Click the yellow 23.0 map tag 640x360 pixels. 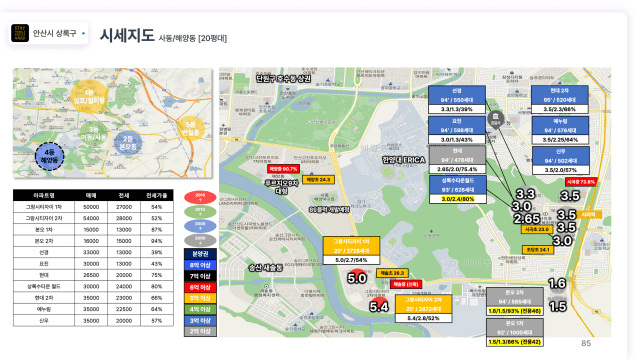[x=537, y=229]
